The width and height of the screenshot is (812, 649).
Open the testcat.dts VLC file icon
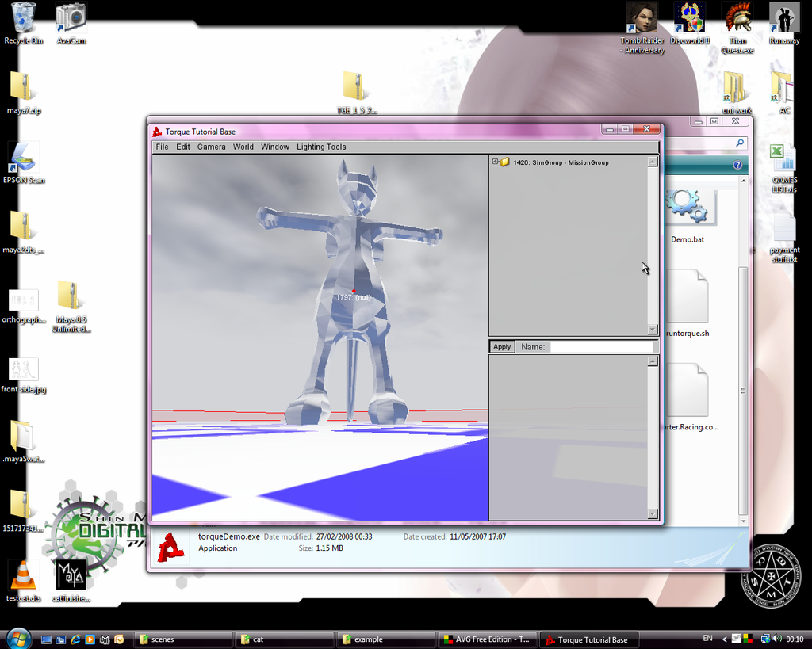pyautogui.click(x=23, y=575)
